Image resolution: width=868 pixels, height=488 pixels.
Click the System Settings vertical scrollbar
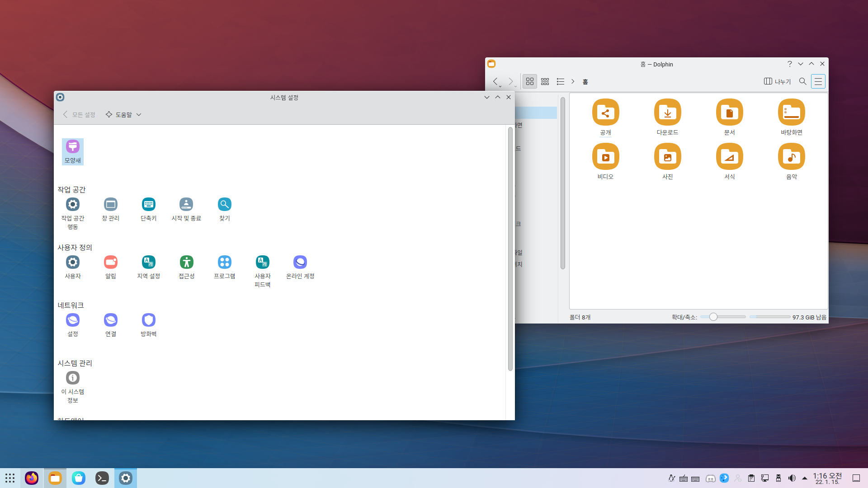click(510, 249)
